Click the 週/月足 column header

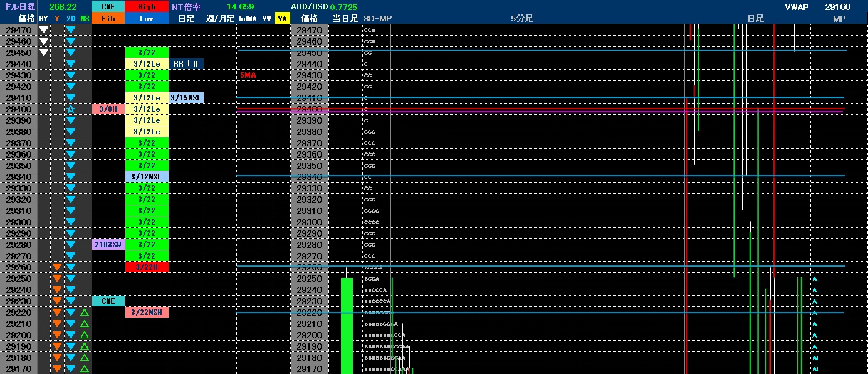[220, 18]
